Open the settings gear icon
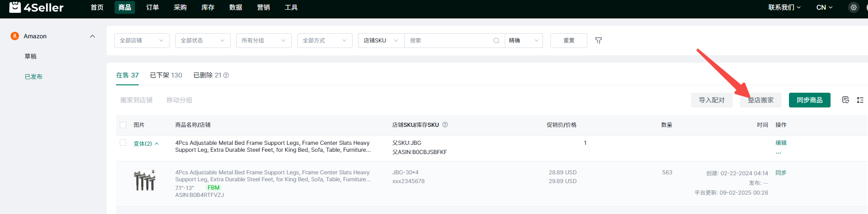This screenshot has width=868, height=214. click(853, 7)
